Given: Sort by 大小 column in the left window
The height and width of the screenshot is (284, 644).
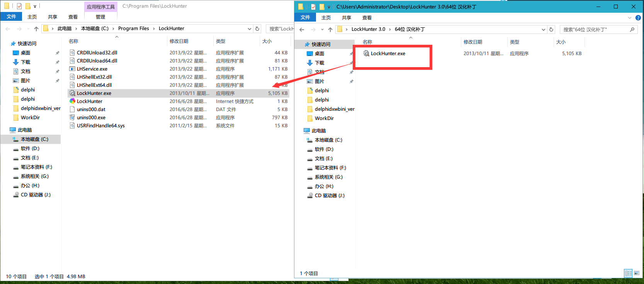Looking at the screenshot, I should pos(267,41).
